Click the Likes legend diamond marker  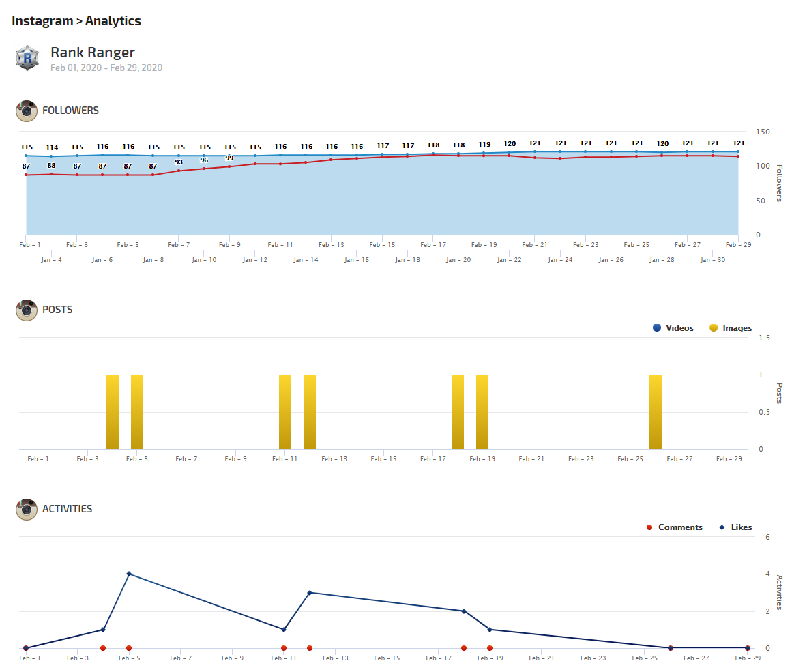[722, 527]
